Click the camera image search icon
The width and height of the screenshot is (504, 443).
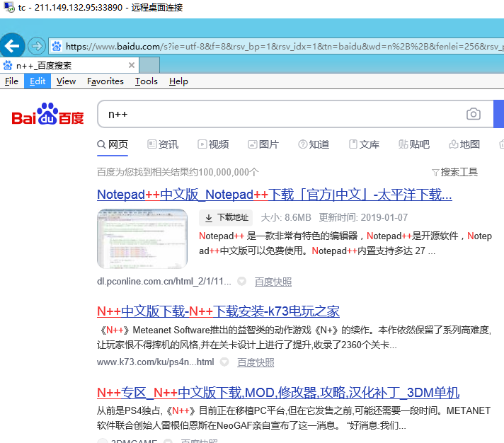point(473,114)
